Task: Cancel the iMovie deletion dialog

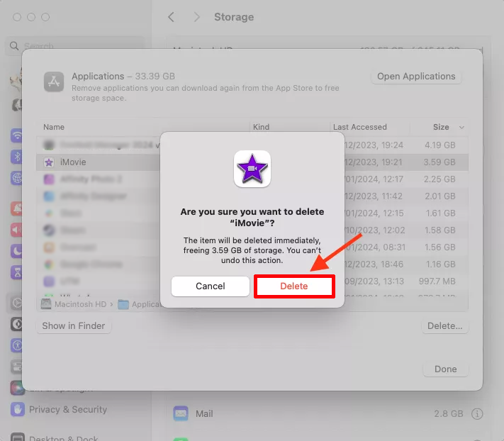Action: click(211, 286)
